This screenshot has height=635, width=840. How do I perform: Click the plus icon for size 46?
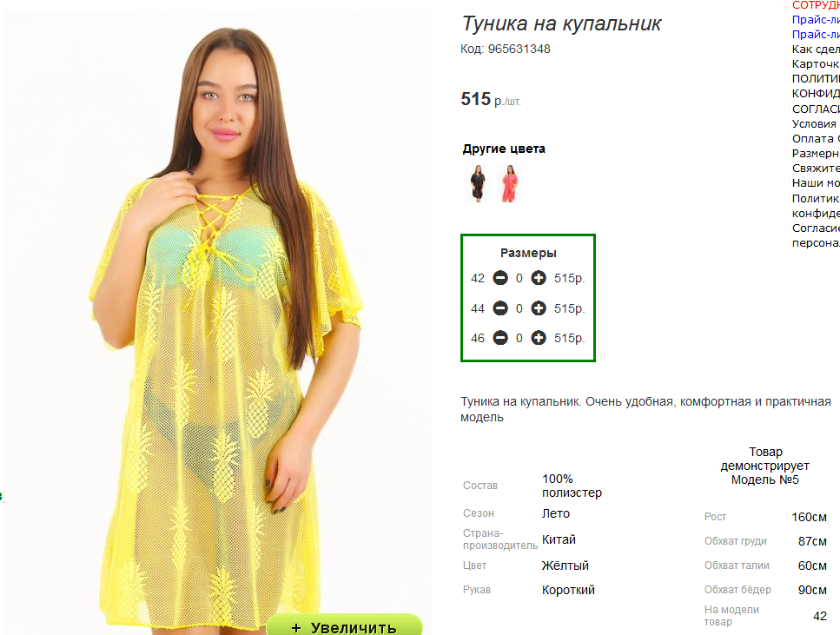[x=539, y=338]
